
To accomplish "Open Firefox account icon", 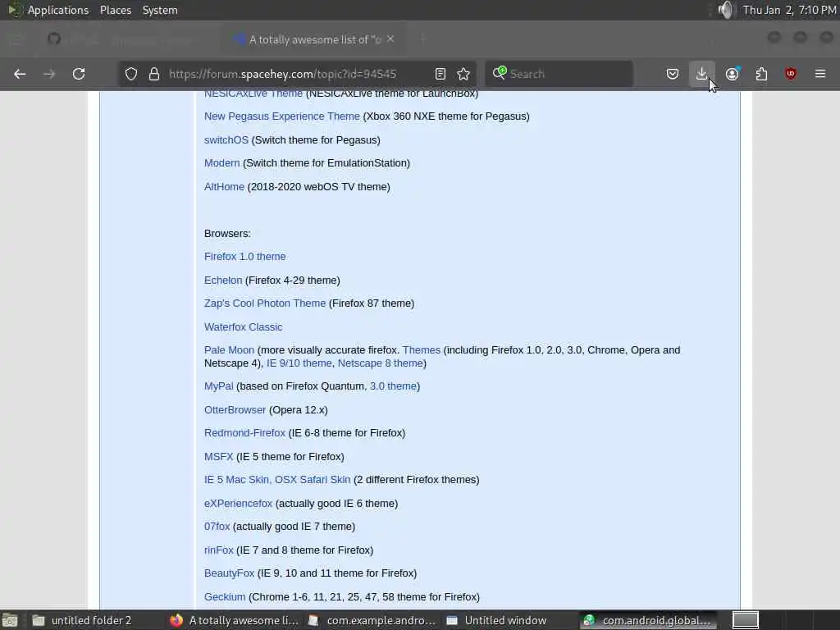I will [x=733, y=74].
